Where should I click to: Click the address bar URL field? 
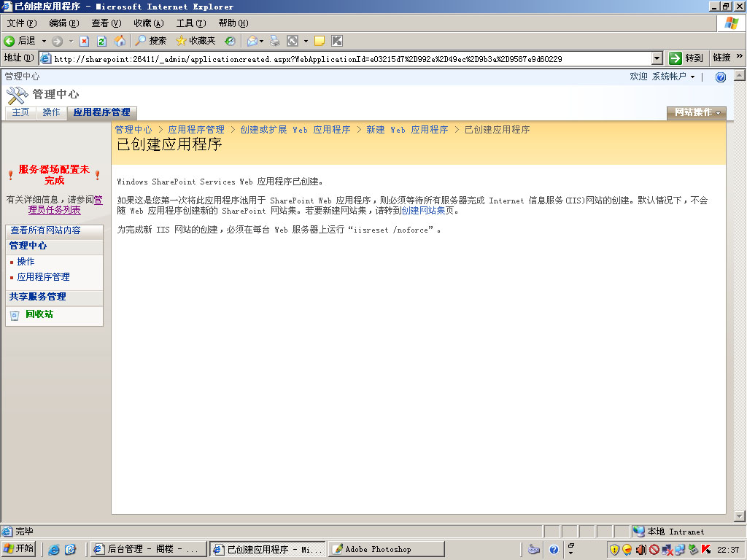pyautogui.click(x=352, y=58)
